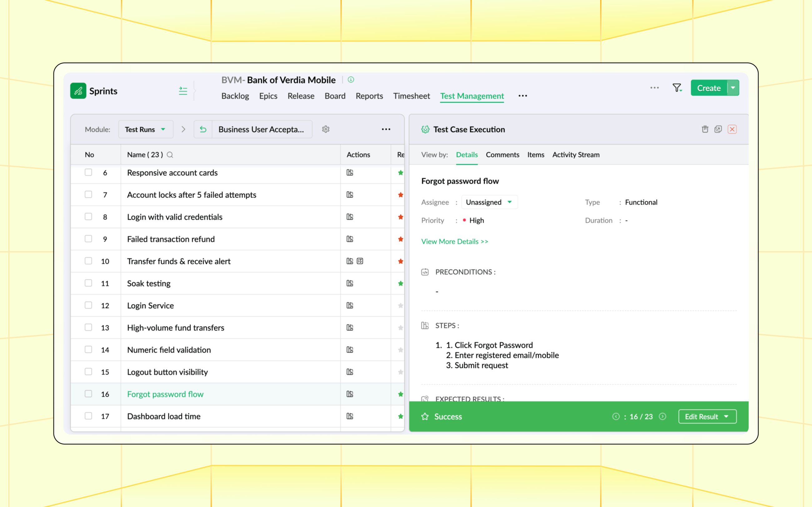Screen dimensions: 812x507
Task: Check the checkbox beside Login Service
Action: click(x=88, y=305)
